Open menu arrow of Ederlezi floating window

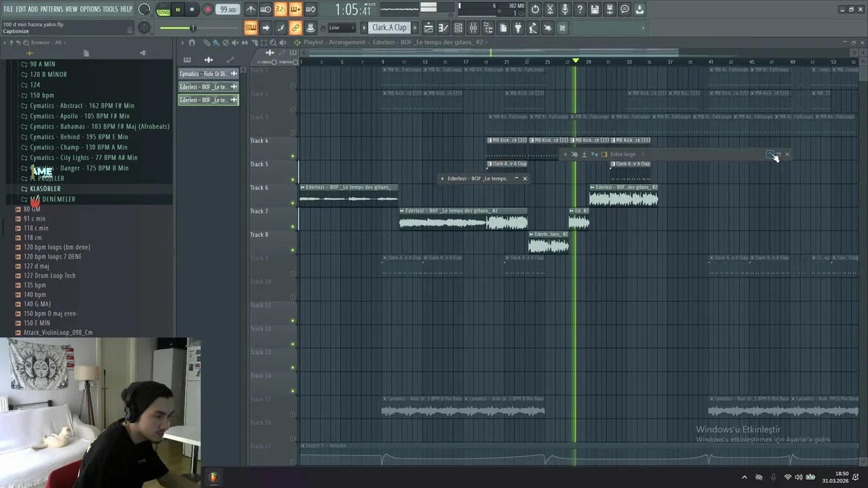pyautogui.click(x=443, y=178)
